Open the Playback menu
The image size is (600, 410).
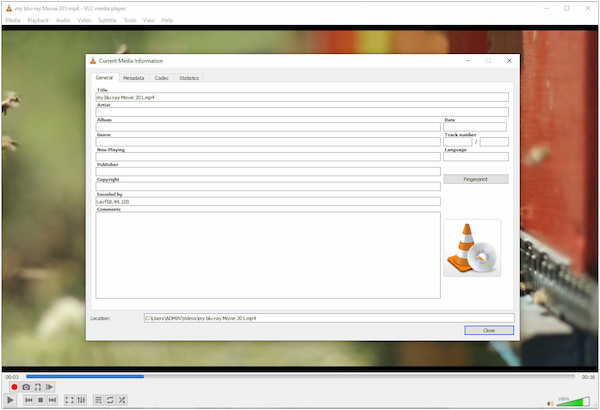(38, 20)
